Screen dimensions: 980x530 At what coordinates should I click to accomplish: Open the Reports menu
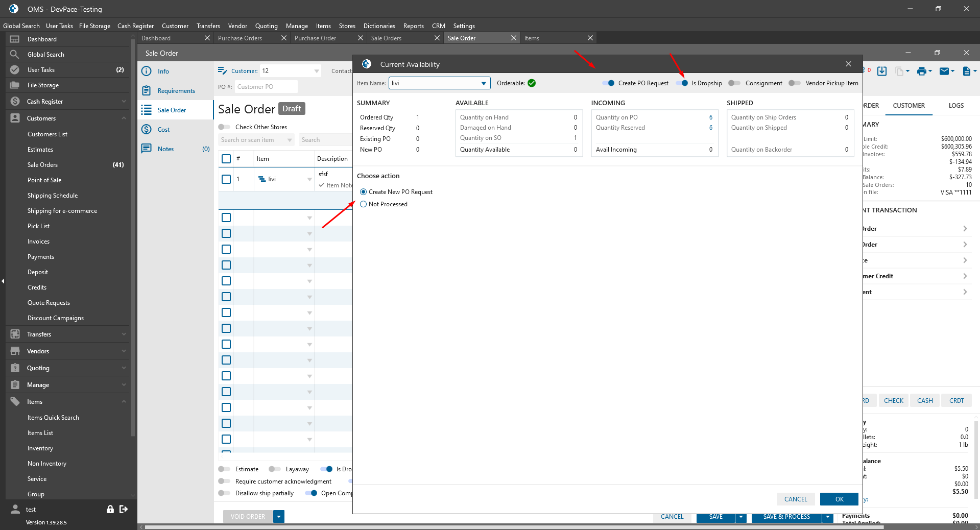413,26
